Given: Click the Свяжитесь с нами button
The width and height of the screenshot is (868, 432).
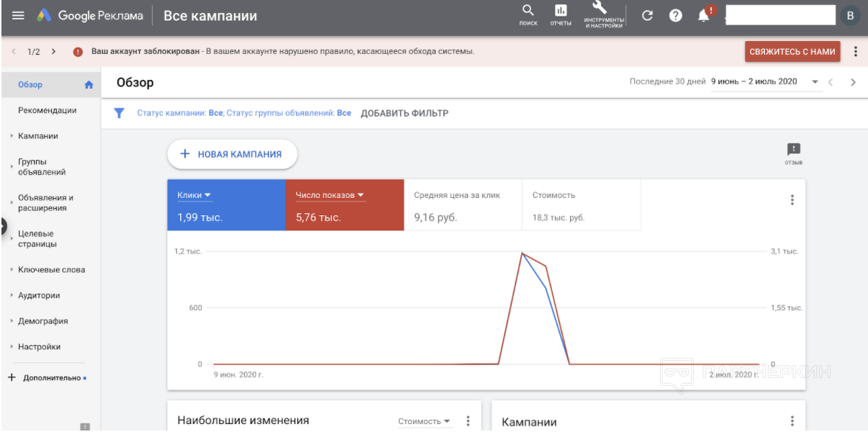Looking at the screenshot, I should (x=792, y=52).
